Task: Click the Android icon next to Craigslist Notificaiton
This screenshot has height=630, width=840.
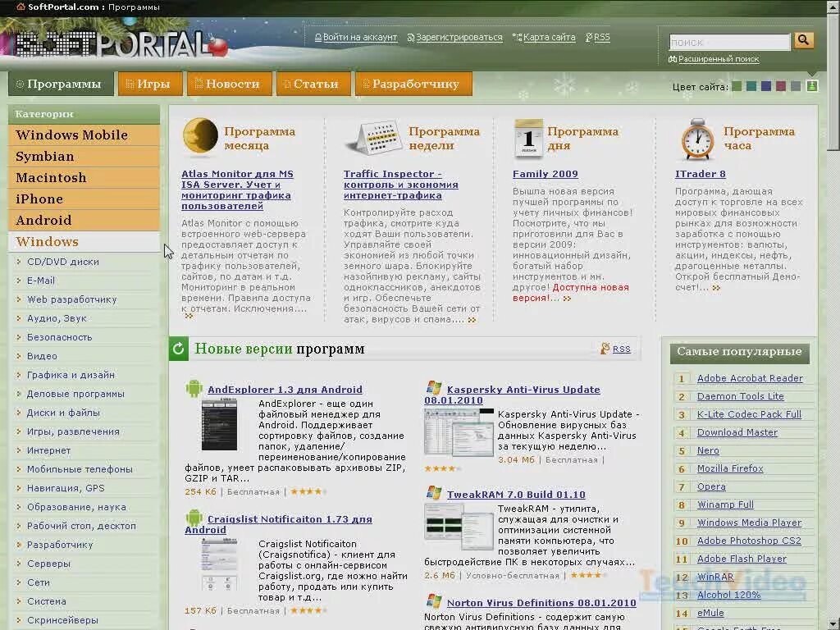Action: (194, 518)
